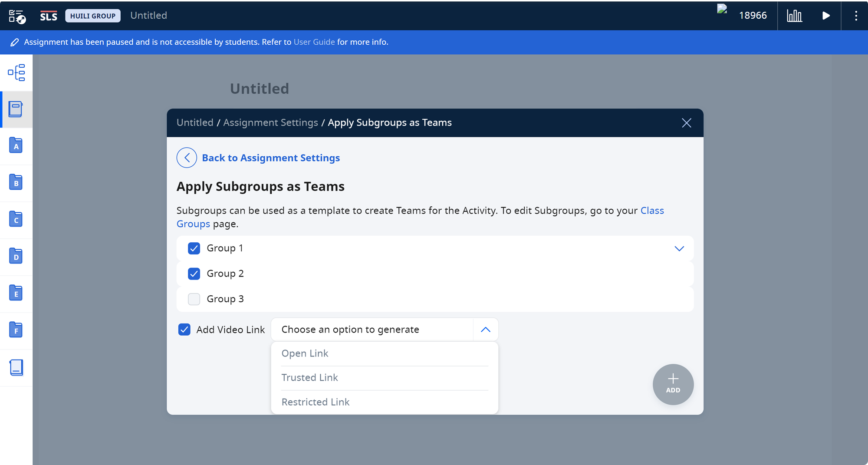
Task: Collapse the dropdown using the up chevron
Action: point(486,330)
